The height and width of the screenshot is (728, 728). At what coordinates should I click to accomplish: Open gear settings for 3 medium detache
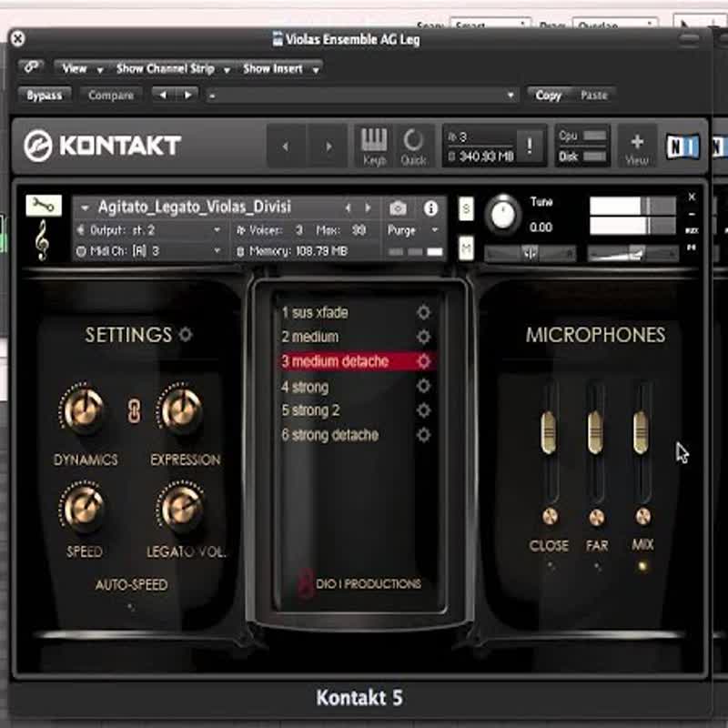(x=423, y=360)
